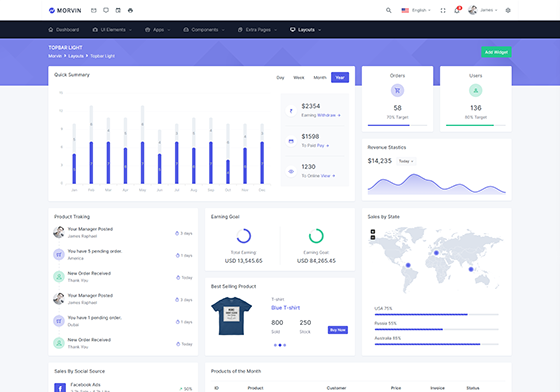560x392 pixels.
Task: Click 'USD 13,545.65' total earning value
Action: pos(244,261)
